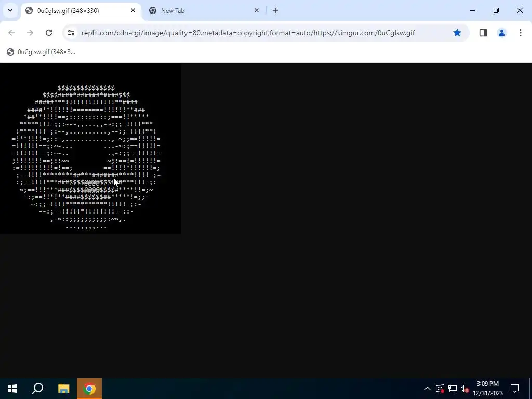Open the 0uCglsw.gif bookmark in bookmarks bar

coord(41,52)
